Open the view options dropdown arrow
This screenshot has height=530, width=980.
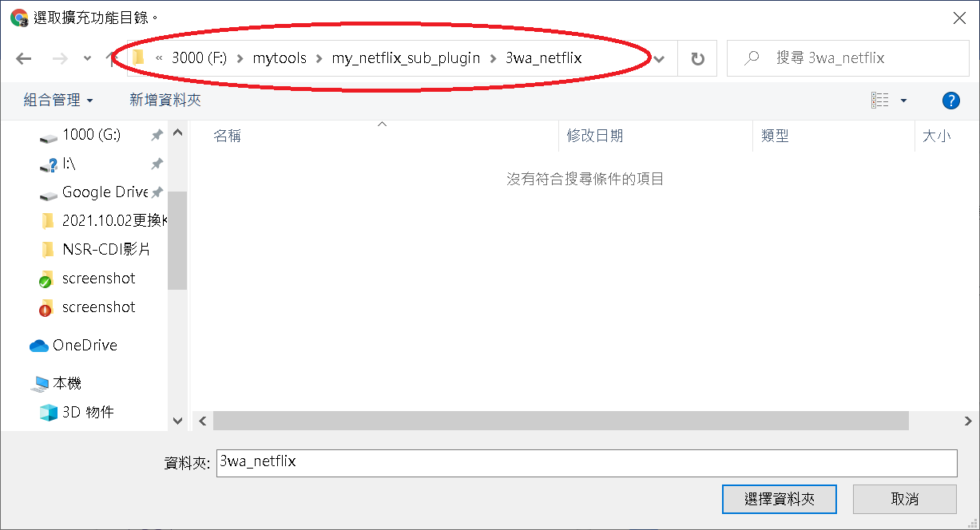tap(904, 100)
